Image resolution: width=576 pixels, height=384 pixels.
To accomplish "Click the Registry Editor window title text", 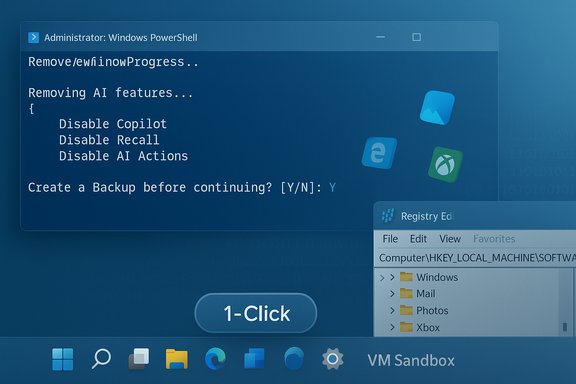I will (426, 216).
